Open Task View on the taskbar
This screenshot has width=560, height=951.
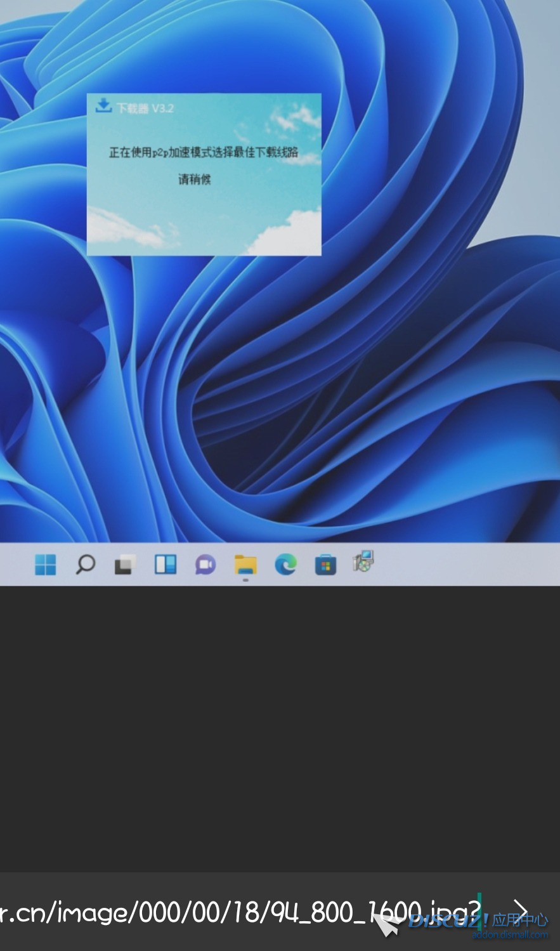[x=125, y=564]
